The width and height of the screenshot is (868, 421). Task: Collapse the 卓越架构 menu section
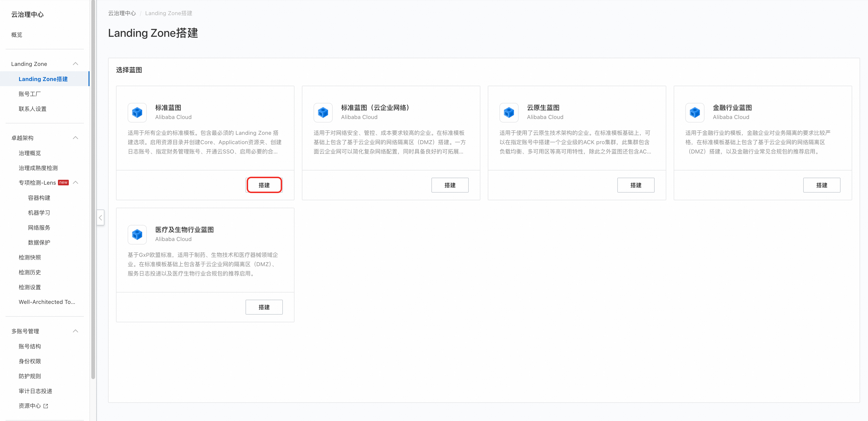click(75, 138)
